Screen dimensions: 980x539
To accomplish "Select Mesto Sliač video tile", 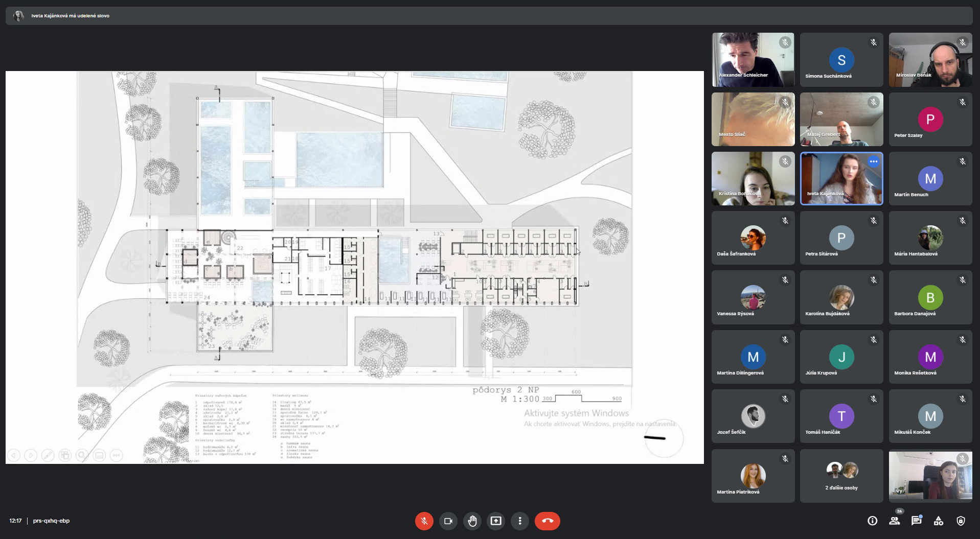I will point(753,119).
